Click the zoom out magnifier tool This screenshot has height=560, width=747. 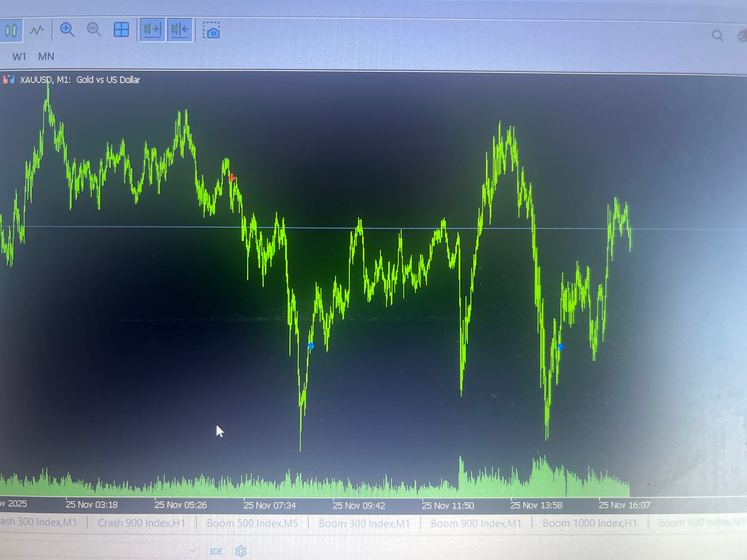click(x=94, y=30)
